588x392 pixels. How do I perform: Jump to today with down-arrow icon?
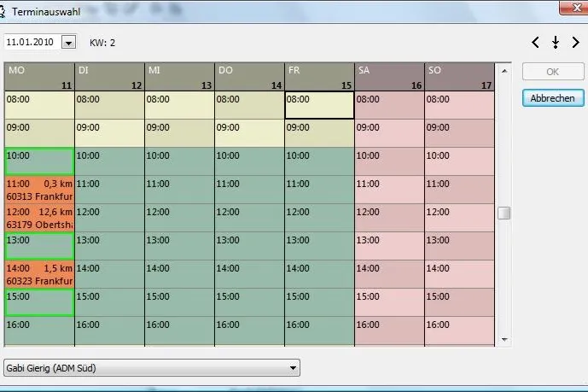pos(556,43)
